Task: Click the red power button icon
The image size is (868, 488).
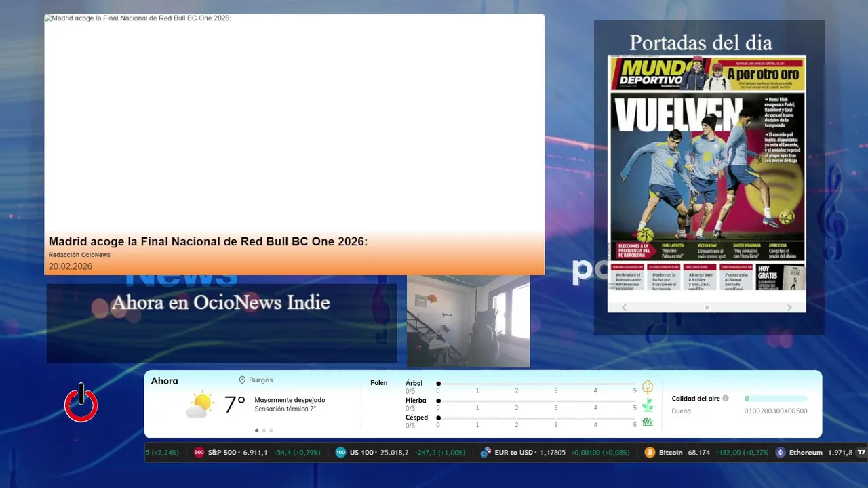Action: (81, 403)
